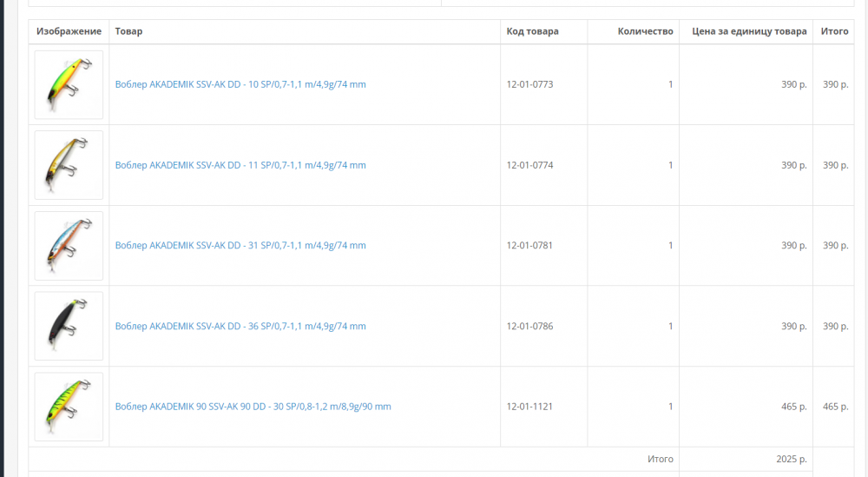
Task: Select the Цена за единицу товара header
Action: click(x=750, y=31)
